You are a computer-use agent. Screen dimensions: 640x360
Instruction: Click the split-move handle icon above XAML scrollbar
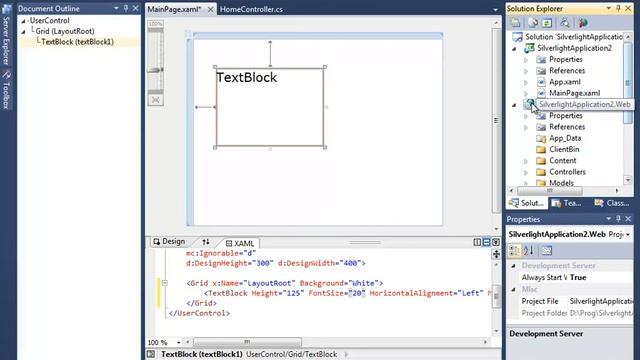click(496, 254)
